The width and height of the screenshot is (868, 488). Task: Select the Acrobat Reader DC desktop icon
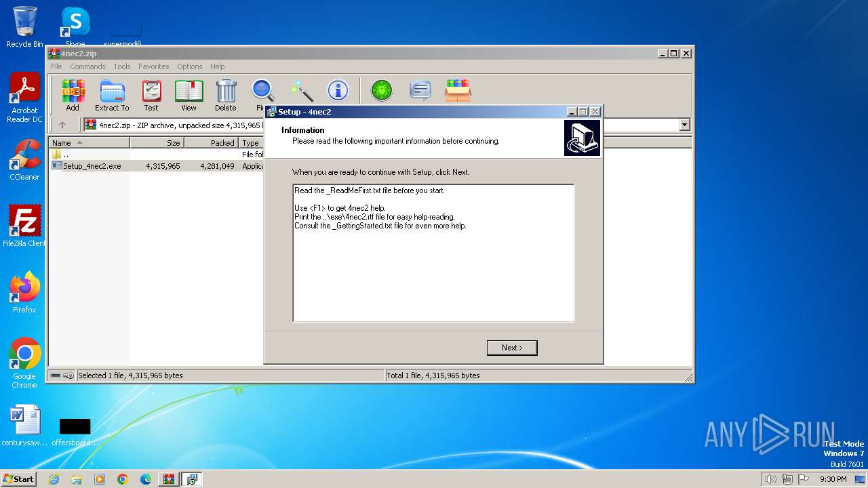point(24,98)
